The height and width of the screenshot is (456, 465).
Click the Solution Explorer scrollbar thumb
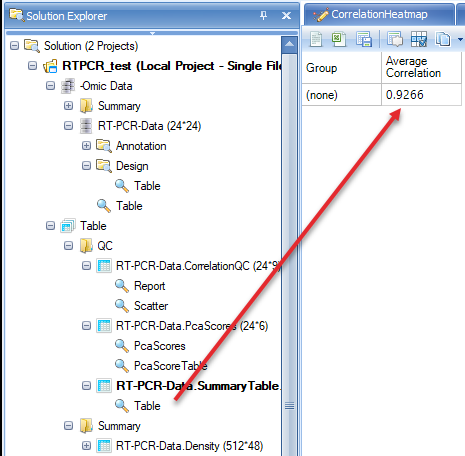tap(289, 406)
